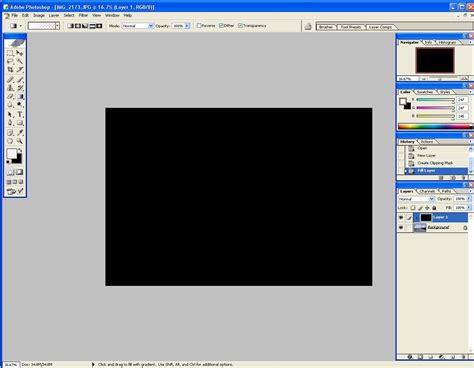Select the Gradient tool in toolbox
The height and width of the screenshot is (368, 474).
coord(20,96)
